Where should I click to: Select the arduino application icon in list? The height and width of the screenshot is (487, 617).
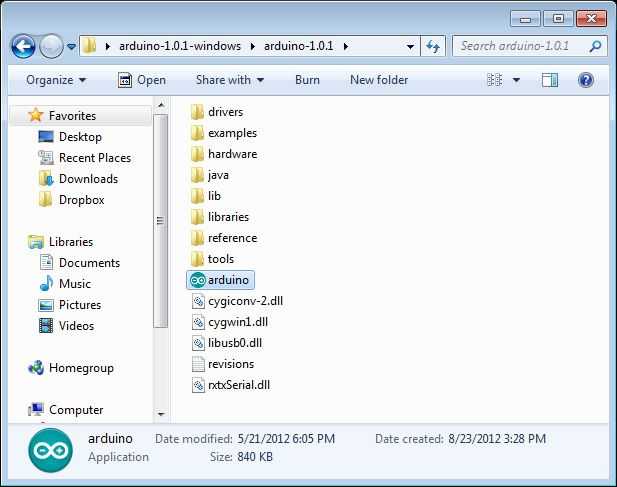point(198,280)
